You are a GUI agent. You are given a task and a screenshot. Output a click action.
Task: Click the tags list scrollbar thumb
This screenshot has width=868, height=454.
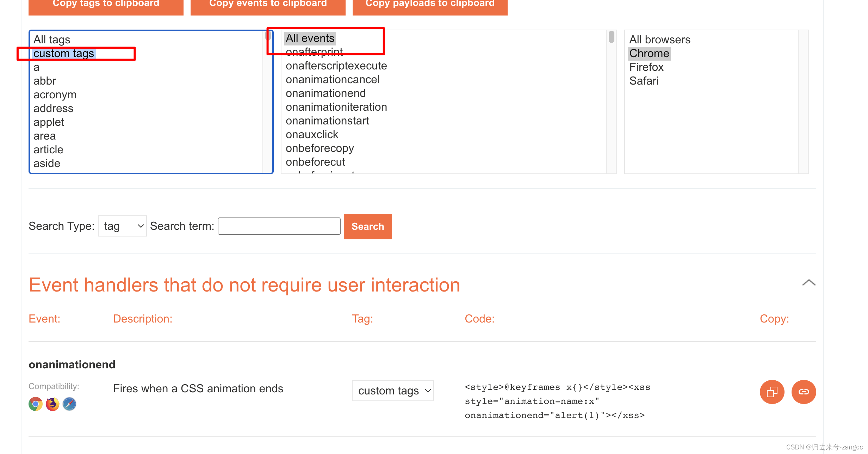tap(268, 35)
